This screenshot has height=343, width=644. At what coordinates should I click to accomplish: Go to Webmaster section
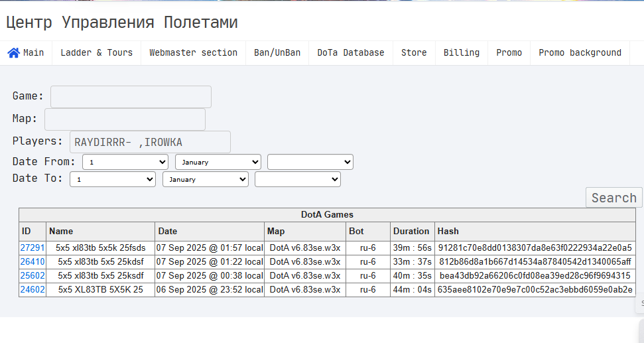[194, 53]
